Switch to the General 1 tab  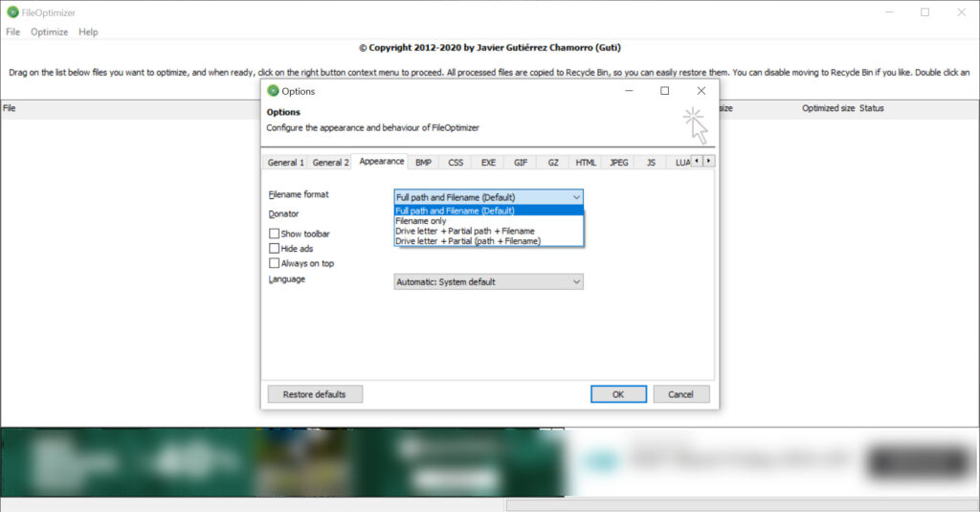(285, 163)
